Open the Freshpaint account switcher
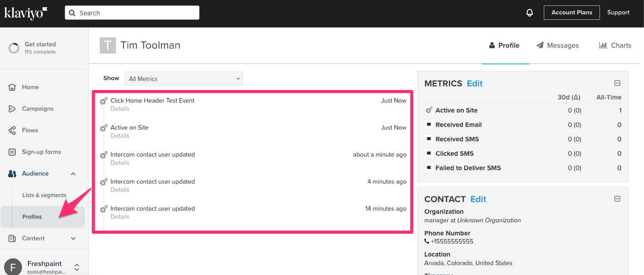This screenshot has height=275, width=644. [x=77, y=267]
